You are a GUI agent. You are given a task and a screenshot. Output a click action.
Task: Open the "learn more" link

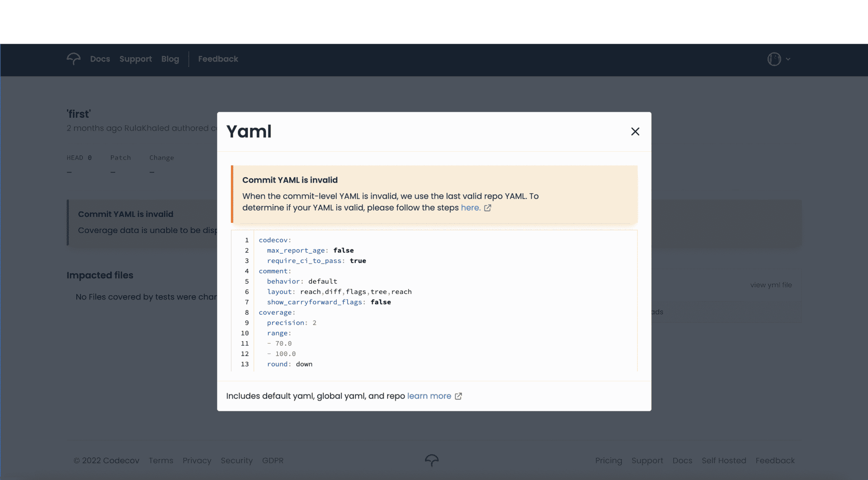pyautogui.click(x=429, y=396)
